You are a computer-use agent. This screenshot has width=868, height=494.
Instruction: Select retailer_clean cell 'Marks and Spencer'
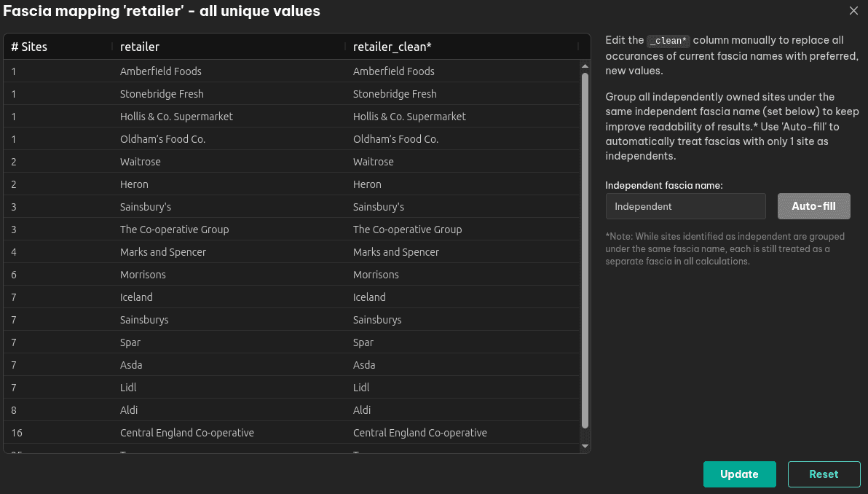point(462,252)
